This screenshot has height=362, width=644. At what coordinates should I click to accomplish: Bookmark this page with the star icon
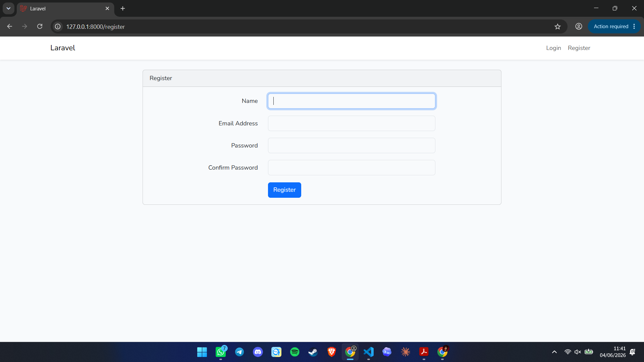[x=557, y=26]
